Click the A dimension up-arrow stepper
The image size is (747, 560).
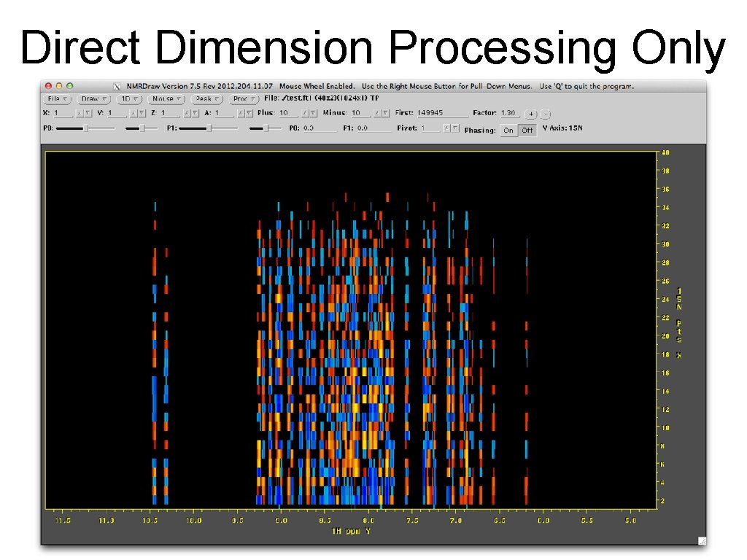tap(241, 114)
